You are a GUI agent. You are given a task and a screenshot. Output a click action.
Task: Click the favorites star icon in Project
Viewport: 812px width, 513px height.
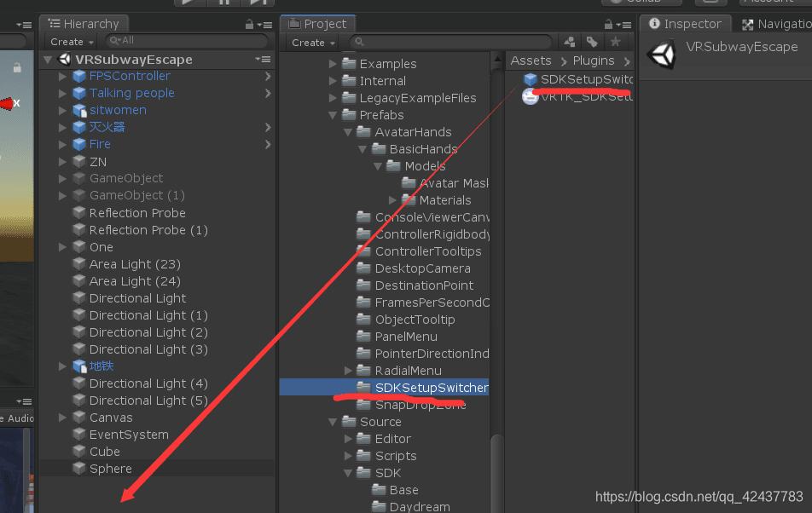pyautogui.click(x=615, y=42)
